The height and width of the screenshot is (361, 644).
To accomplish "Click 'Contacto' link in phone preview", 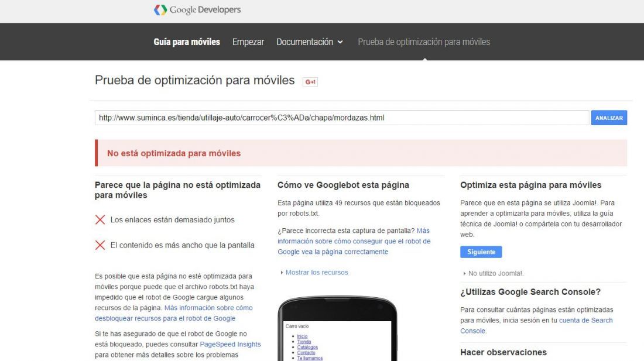I will pos(306,352).
